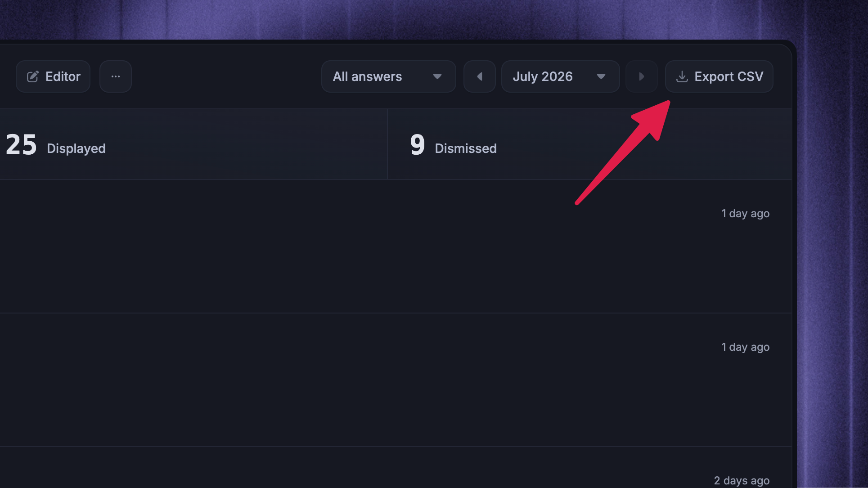Open the Editor button

[53, 76]
